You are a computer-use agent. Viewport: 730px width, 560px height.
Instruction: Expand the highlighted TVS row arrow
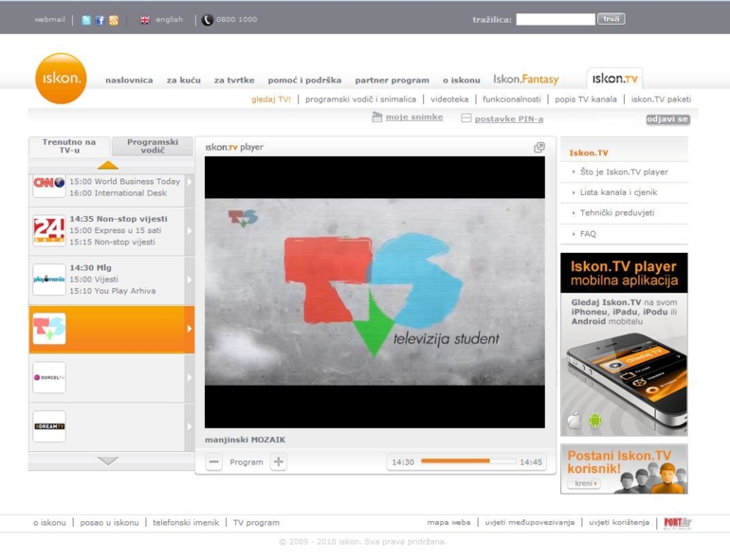190,329
